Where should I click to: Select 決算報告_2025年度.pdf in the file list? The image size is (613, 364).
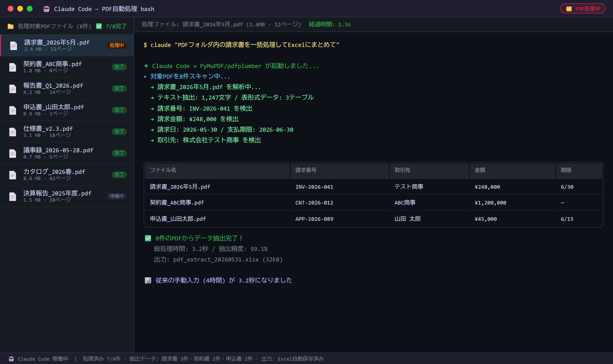coord(67,196)
